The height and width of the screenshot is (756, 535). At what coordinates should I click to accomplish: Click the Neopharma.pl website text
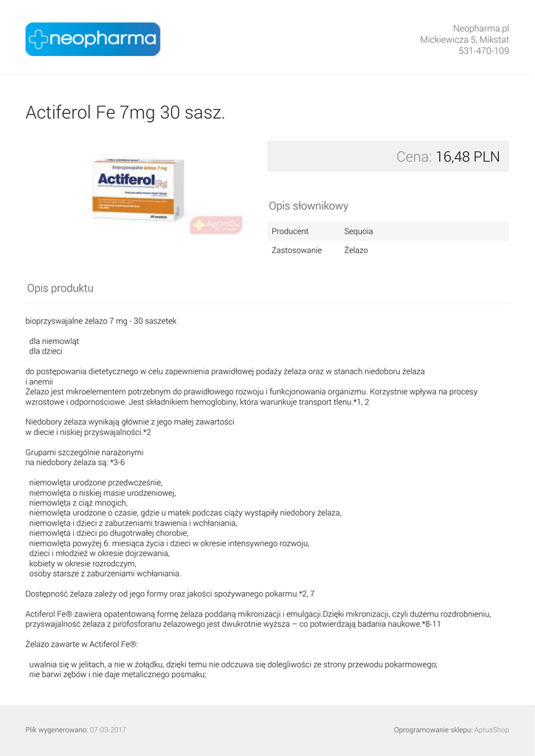tap(481, 28)
